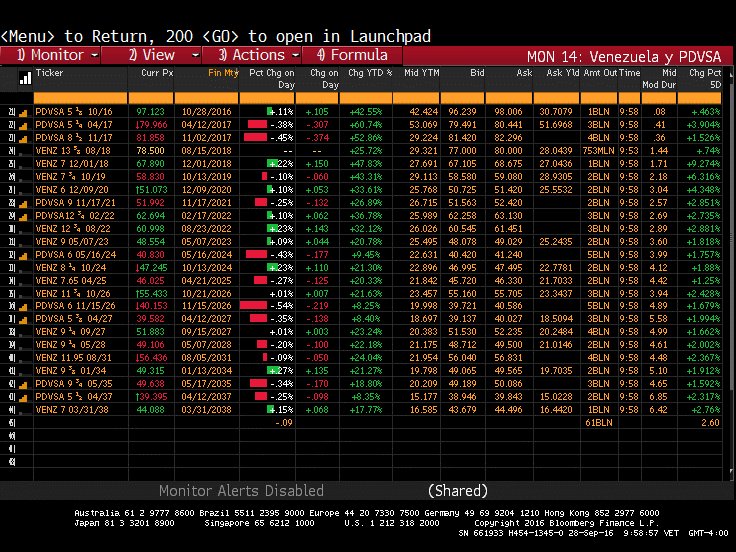Screen dimensions: 736x552
Task: Open chart icon beside PDVSA 5 1/8 10/16
Action: click(x=24, y=112)
